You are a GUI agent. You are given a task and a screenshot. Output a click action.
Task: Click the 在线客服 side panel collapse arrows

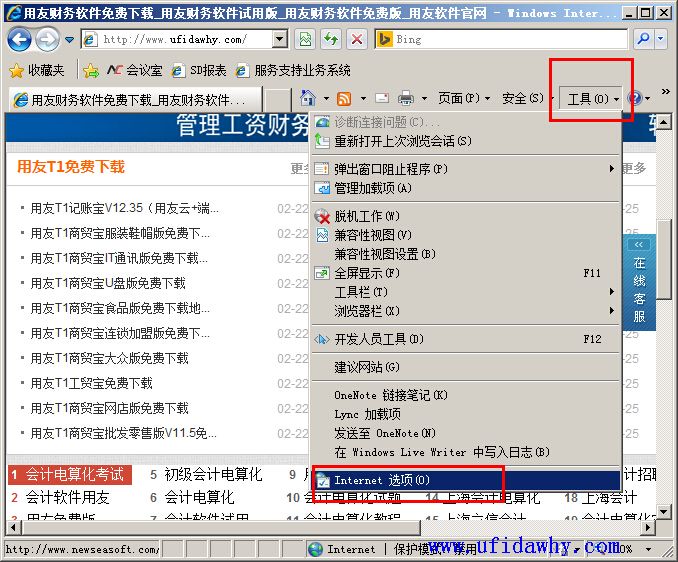click(x=639, y=245)
